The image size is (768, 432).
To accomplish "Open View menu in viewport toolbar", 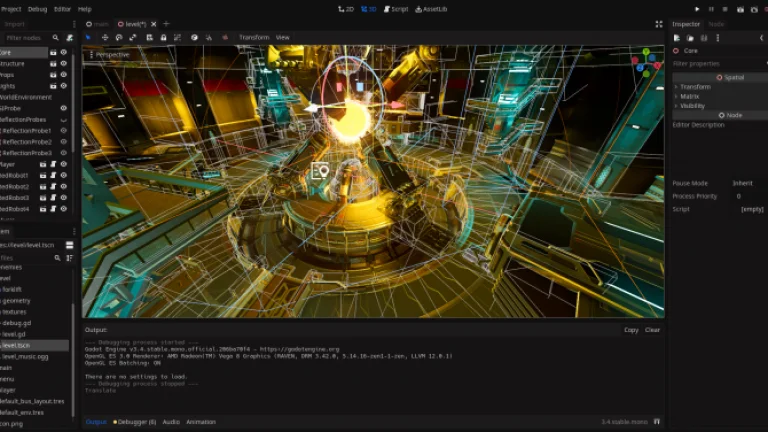I will (x=283, y=37).
